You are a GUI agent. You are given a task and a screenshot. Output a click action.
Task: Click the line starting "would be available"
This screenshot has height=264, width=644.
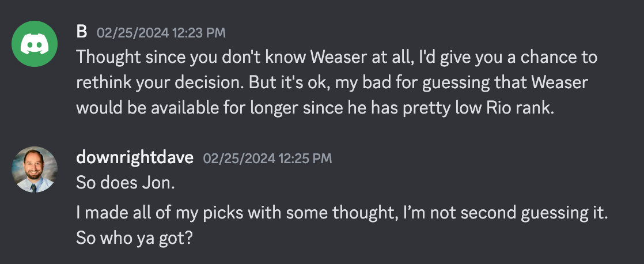pyautogui.click(x=316, y=108)
